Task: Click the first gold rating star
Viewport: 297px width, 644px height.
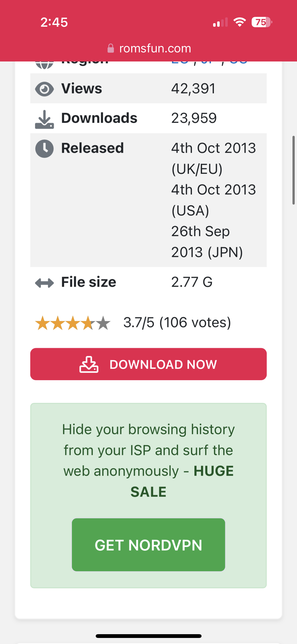Action: 42,323
